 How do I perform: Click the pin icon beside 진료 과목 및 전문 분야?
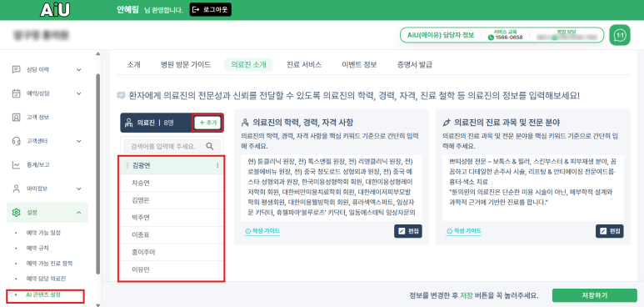point(447,123)
